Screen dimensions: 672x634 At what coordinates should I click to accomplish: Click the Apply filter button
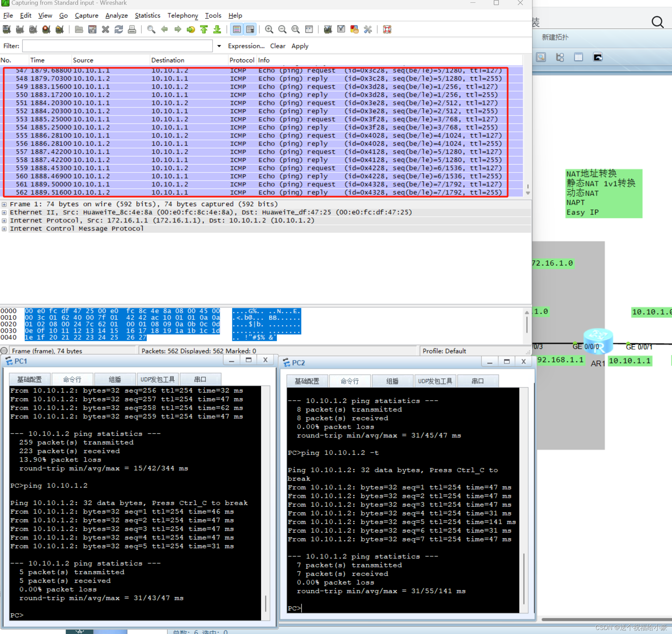tap(300, 46)
